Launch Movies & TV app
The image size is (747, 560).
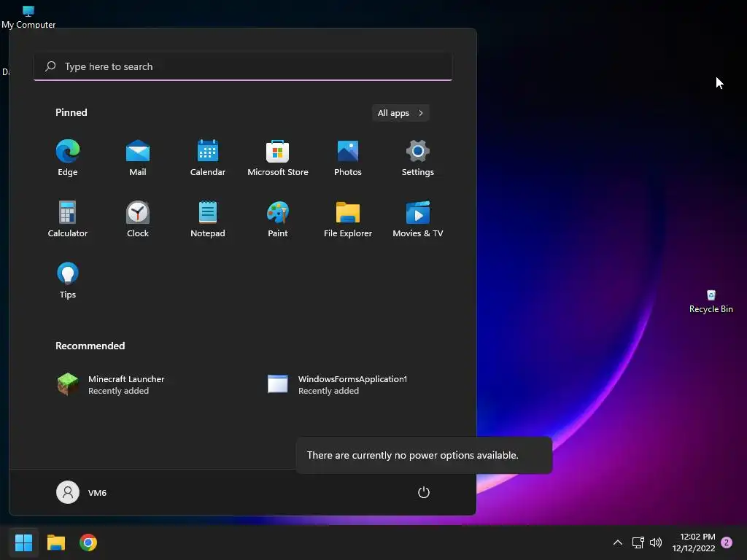coord(418,219)
